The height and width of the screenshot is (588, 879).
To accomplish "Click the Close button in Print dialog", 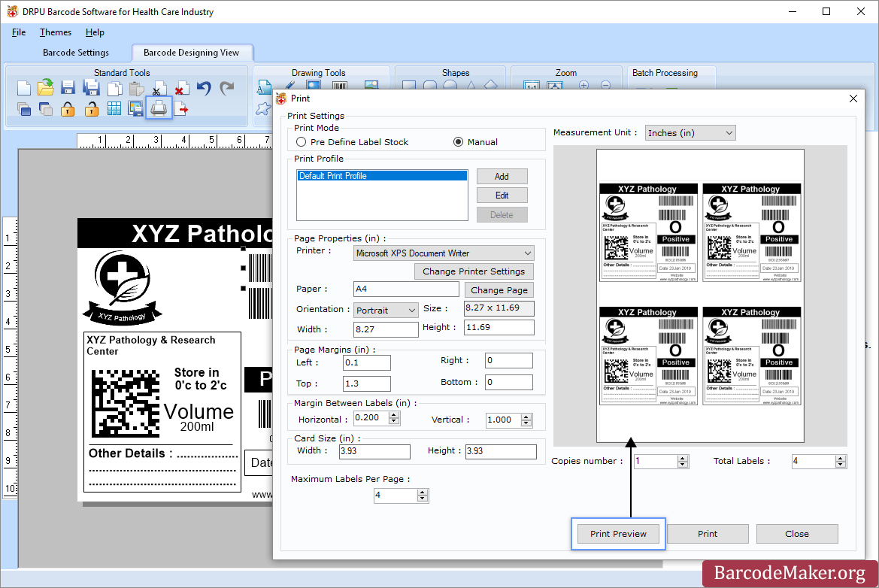I will coord(796,534).
